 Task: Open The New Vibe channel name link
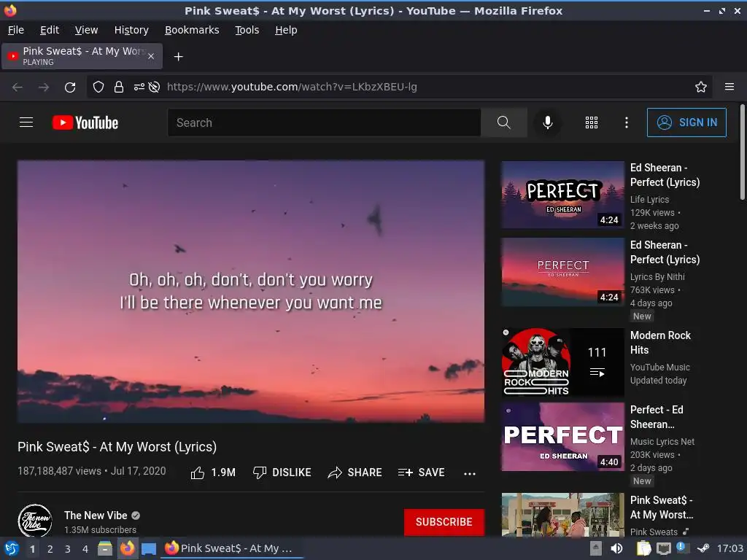tap(96, 516)
